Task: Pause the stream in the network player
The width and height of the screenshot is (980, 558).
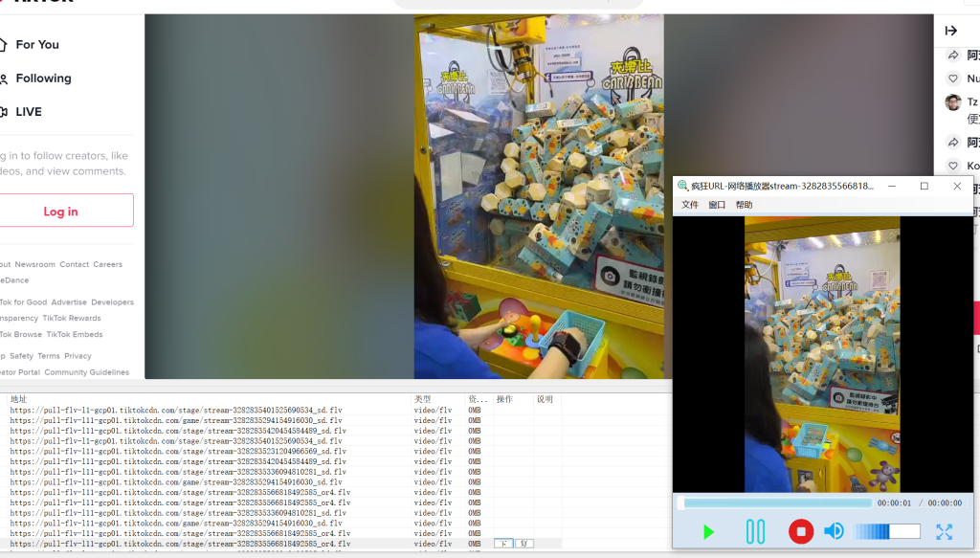Action: pos(756,532)
